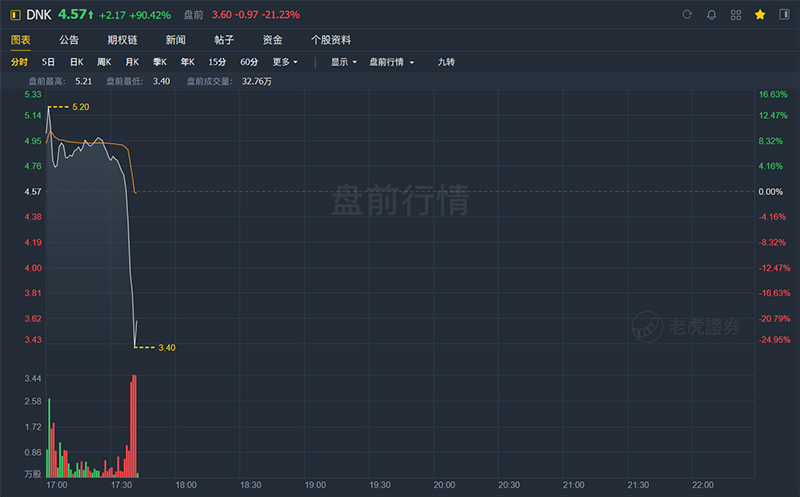Open the 帖子 tab
This screenshot has height=497, width=800.
pyautogui.click(x=224, y=40)
